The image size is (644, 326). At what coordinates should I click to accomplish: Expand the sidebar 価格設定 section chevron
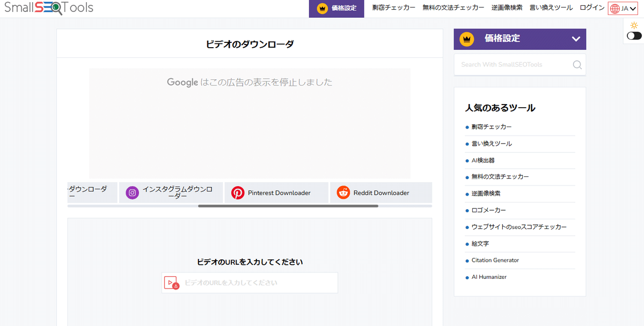[x=576, y=39]
